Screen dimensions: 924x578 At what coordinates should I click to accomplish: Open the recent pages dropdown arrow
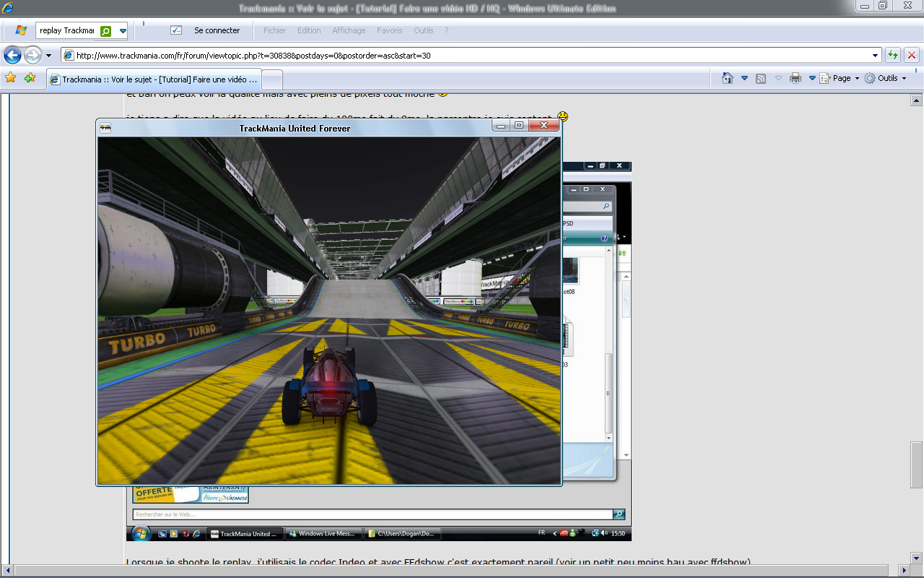[48, 56]
